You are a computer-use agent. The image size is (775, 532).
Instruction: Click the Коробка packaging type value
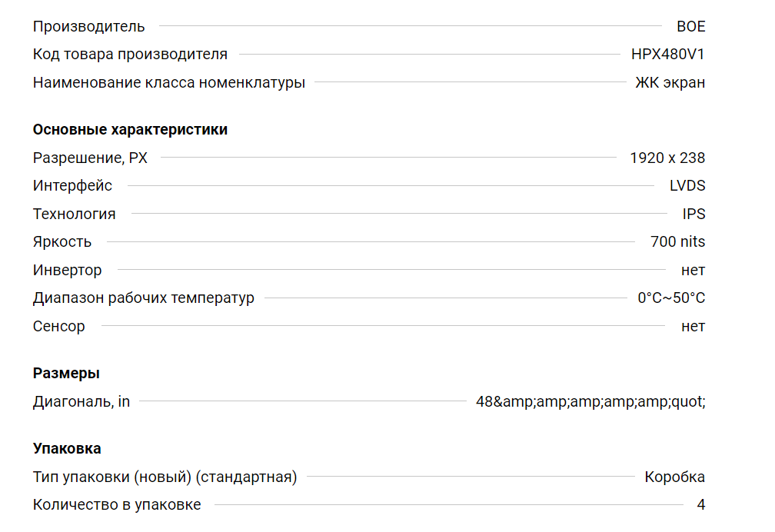click(x=675, y=477)
